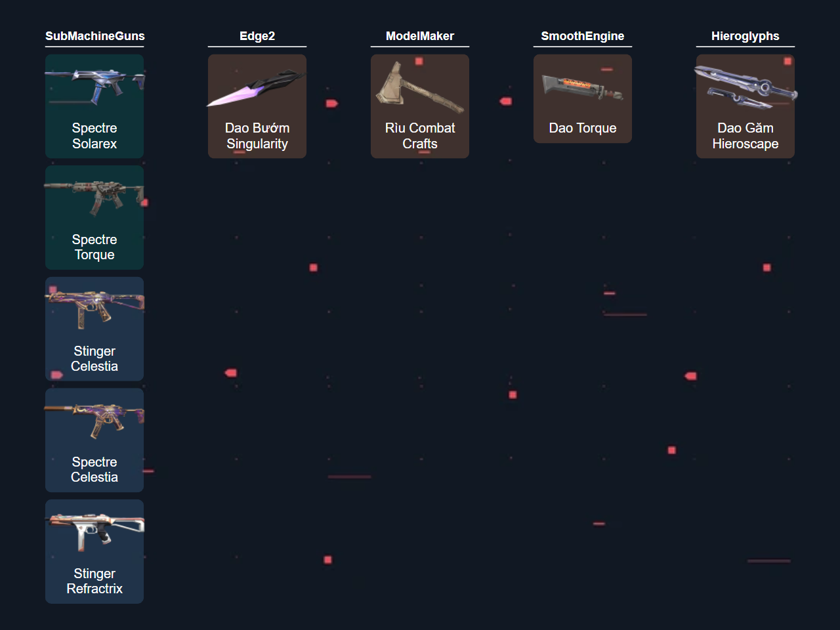Click the Stinger Refractrix gun image
The height and width of the screenshot is (630, 840).
(x=94, y=532)
